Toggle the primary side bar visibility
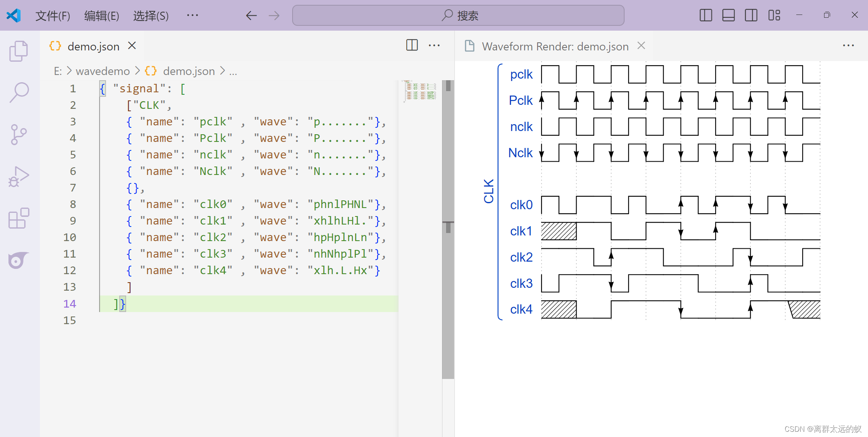This screenshot has width=868, height=437. [706, 16]
